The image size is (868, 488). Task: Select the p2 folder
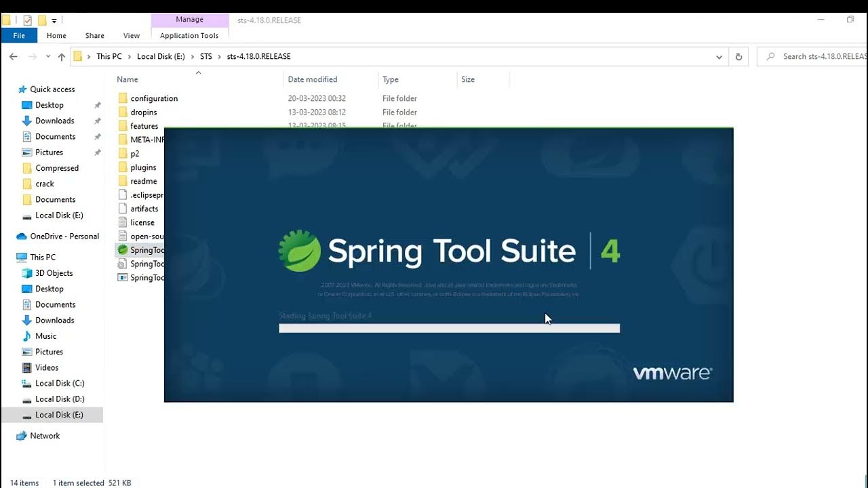(135, 154)
